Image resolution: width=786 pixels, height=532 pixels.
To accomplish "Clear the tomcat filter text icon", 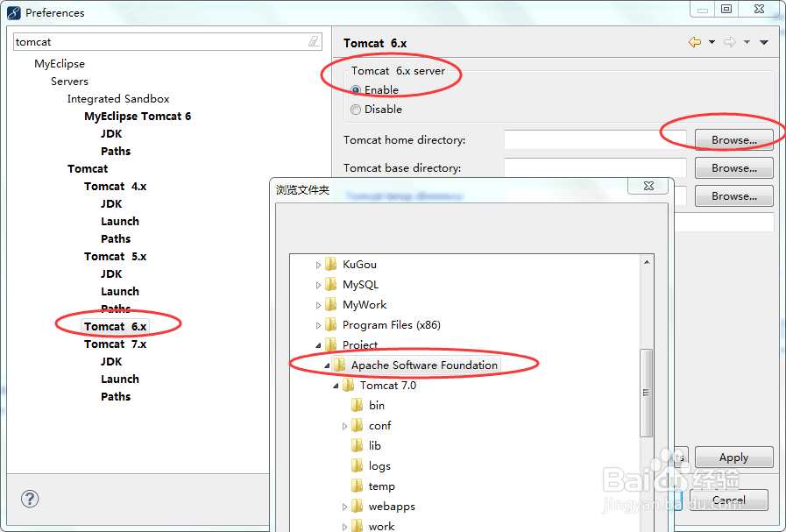I will pos(314,41).
